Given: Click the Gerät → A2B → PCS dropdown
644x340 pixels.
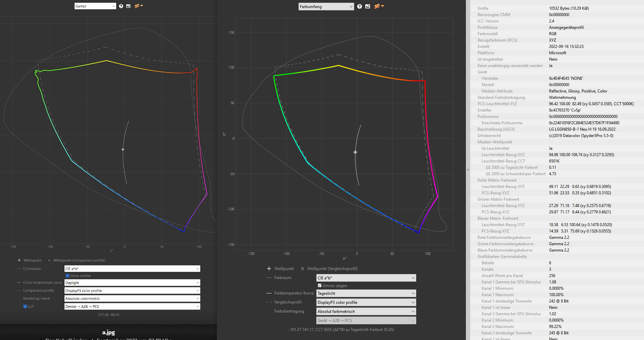Looking at the screenshot, I should [366, 321].
